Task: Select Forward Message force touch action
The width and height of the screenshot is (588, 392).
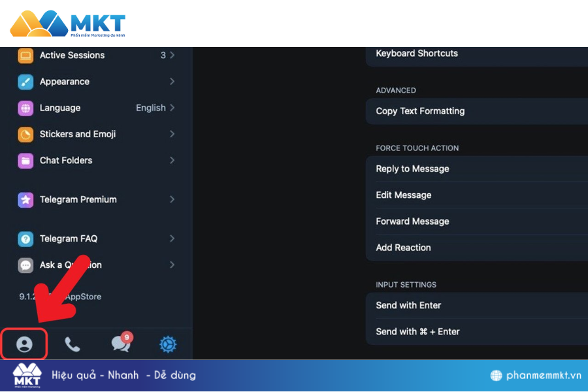Action: click(477, 221)
